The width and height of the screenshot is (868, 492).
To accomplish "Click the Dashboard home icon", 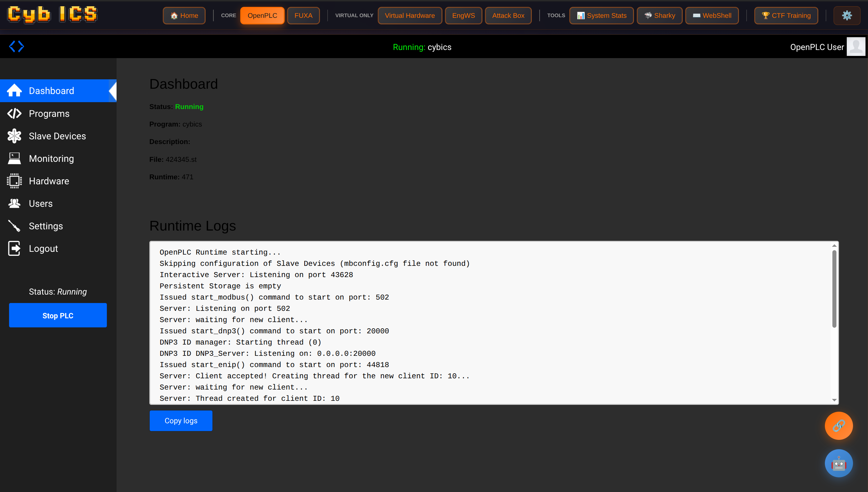I will click(14, 91).
